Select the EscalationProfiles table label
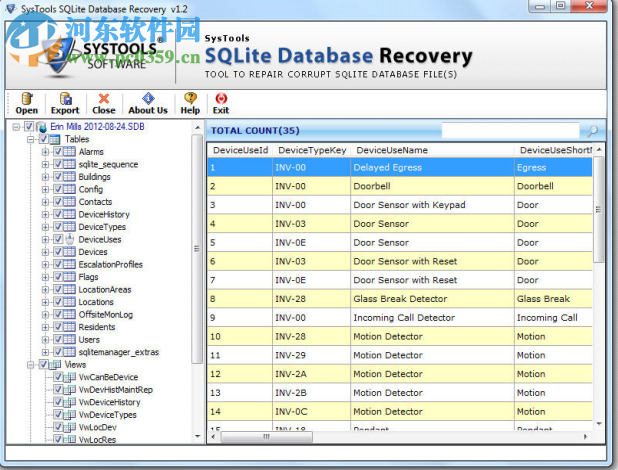The width and height of the screenshot is (618, 470). (111, 265)
